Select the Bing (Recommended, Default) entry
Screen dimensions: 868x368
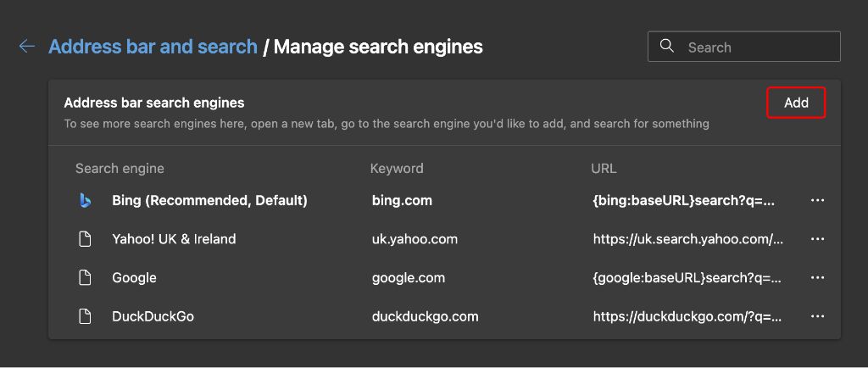[x=209, y=201]
